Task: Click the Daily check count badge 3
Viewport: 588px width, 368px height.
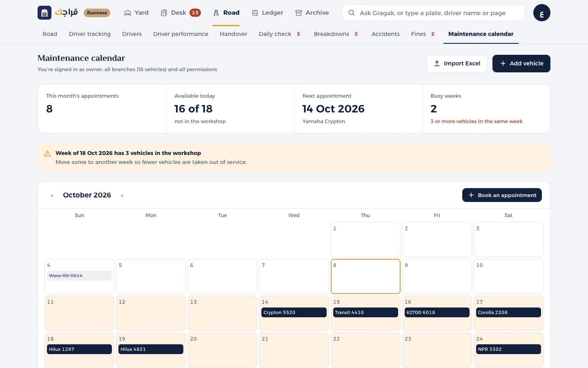Action: click(x=298, y=34)
